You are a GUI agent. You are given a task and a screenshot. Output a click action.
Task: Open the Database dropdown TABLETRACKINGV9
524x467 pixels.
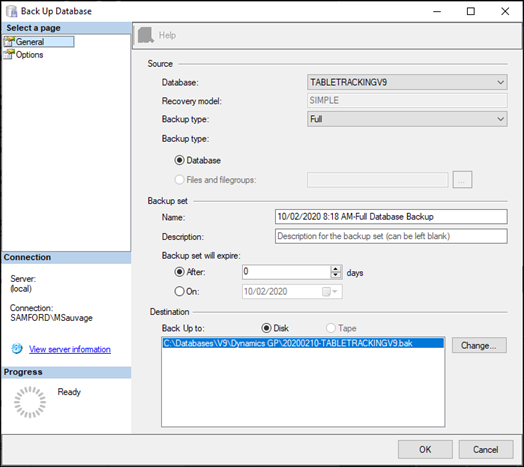click(x=407, y=82)
